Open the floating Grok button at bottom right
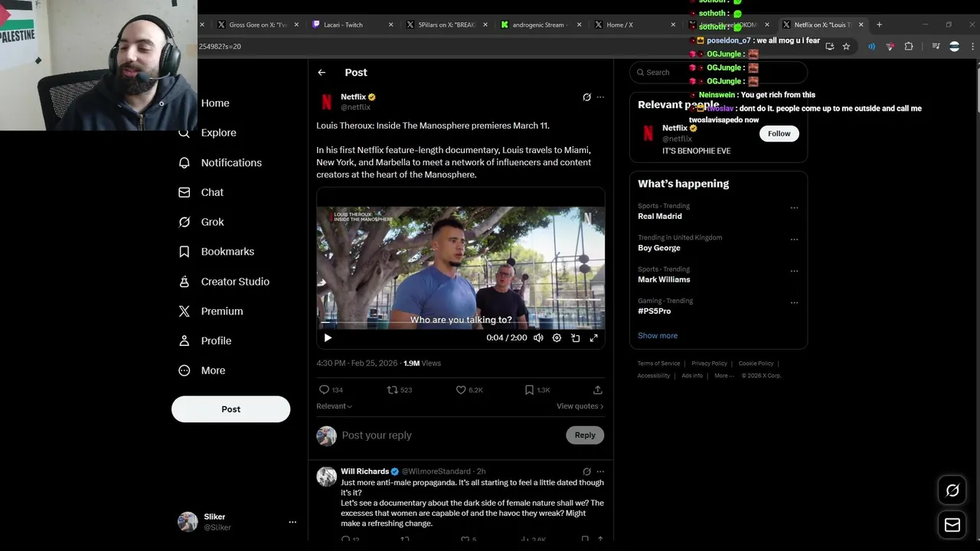Viewport: 980px width, 551px height. click(952, 491)
